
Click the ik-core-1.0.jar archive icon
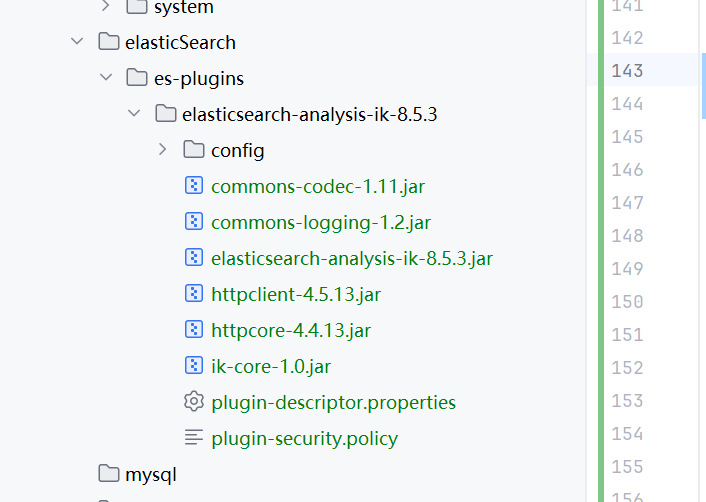pos(194,366)
